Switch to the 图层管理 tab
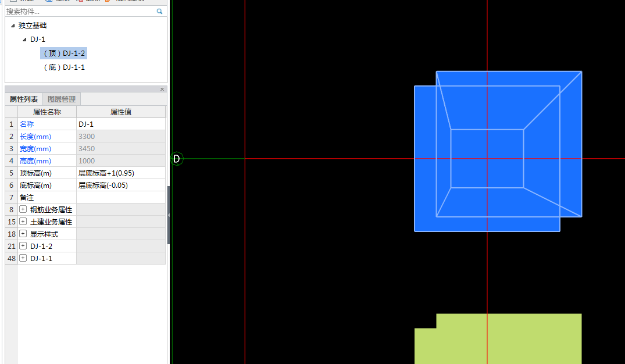The width and height of the screenshot is (625, 364). (x=62, y=99)
